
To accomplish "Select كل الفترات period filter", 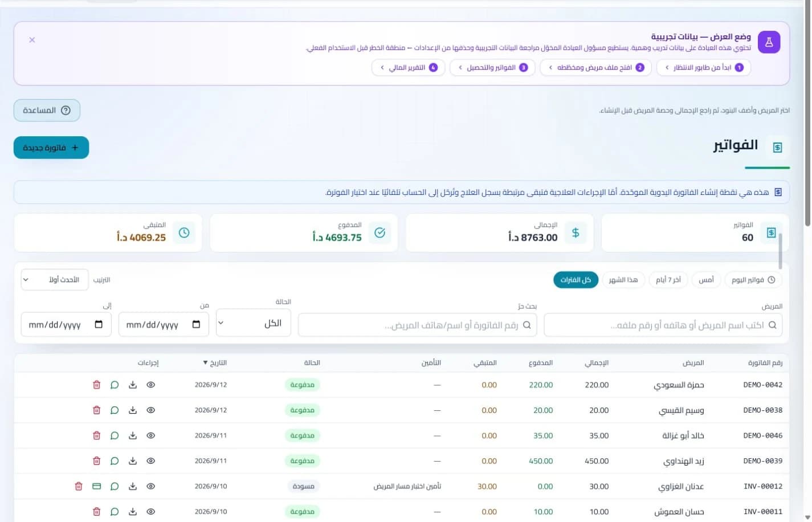I will point(576,280).
